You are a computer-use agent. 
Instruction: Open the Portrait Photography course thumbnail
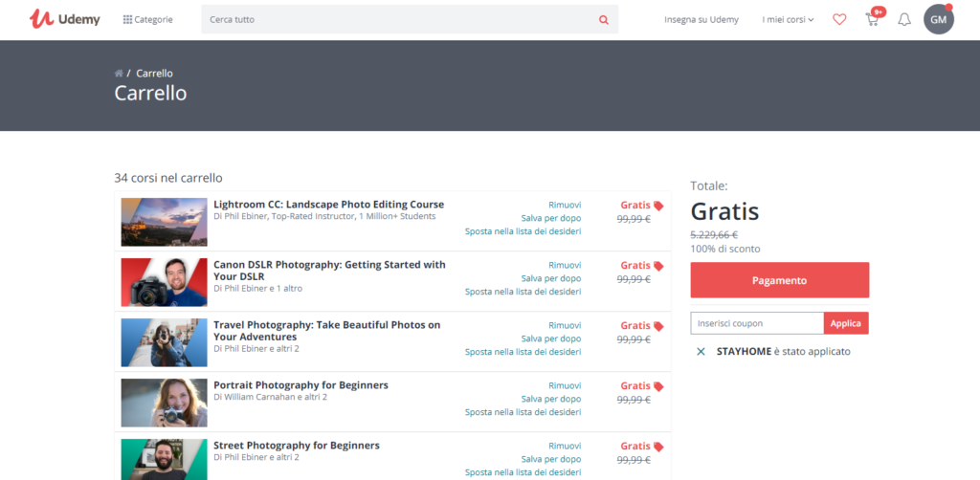(164, 402)
